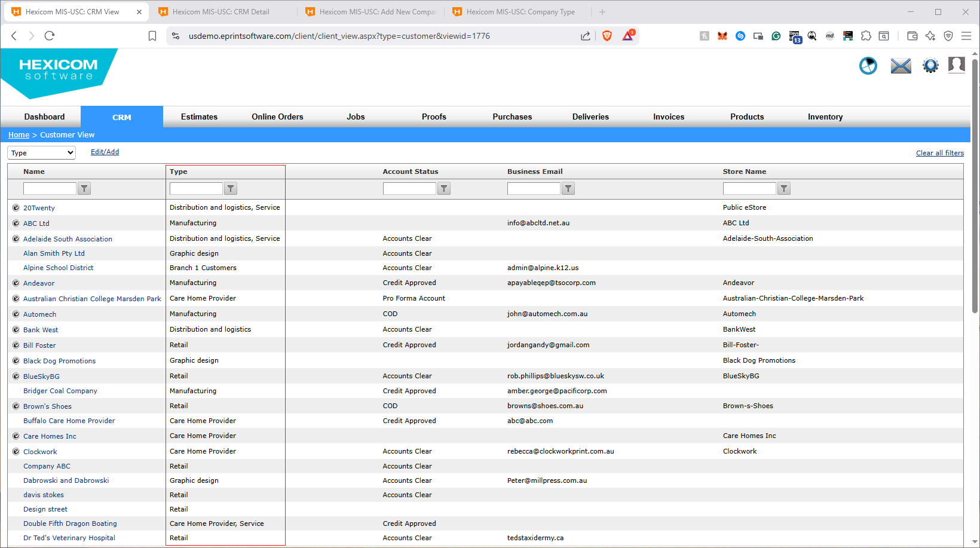
Task: Open the Grammarly extension icon
Action: pyautogui.click(x=776, y=36)
